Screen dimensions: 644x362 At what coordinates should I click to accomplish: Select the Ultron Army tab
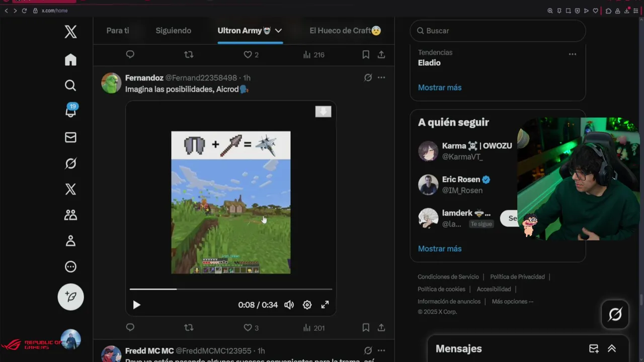tap(244, 31)
